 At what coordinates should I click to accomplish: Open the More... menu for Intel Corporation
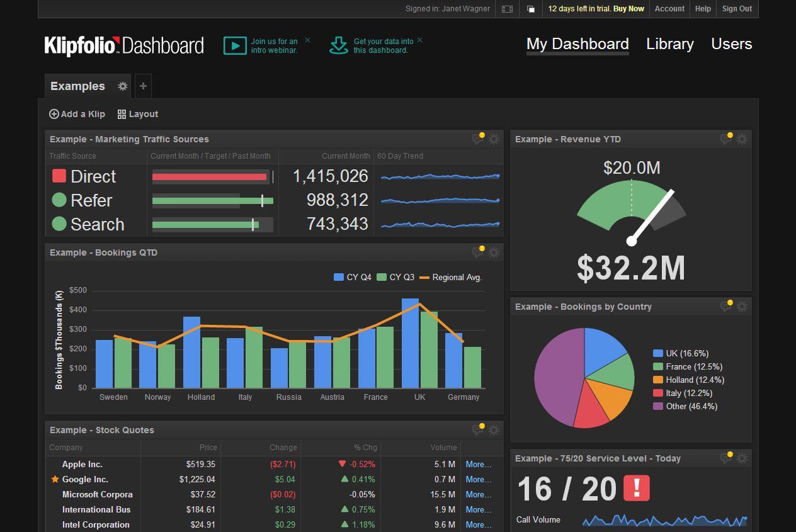pos(479,524)
